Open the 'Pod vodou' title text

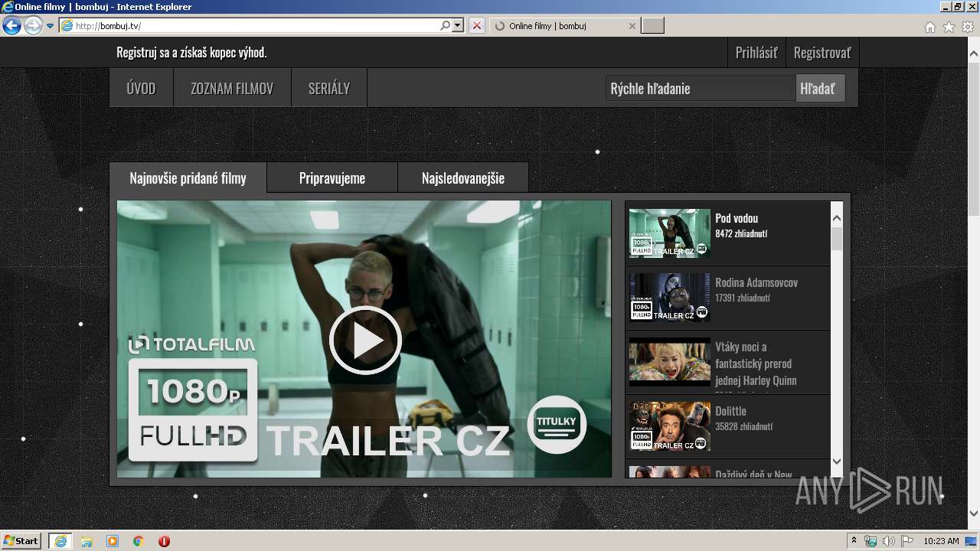(x=737, y=218)
